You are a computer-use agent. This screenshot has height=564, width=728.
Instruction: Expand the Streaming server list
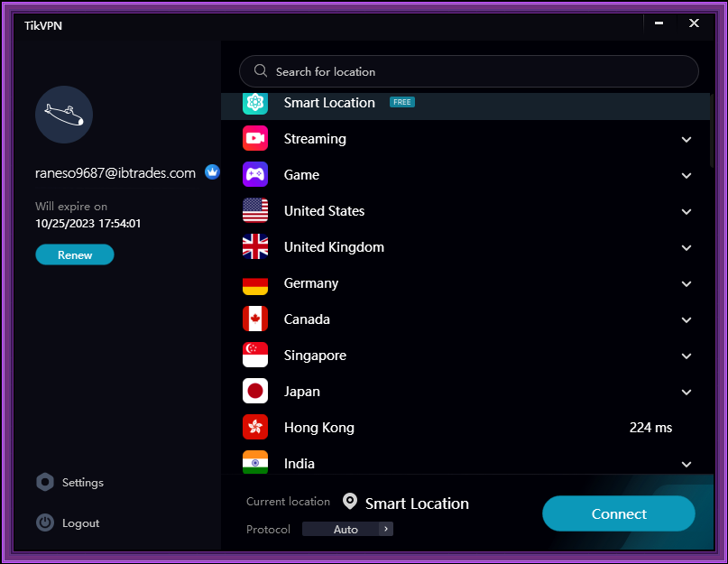[687, 139]
